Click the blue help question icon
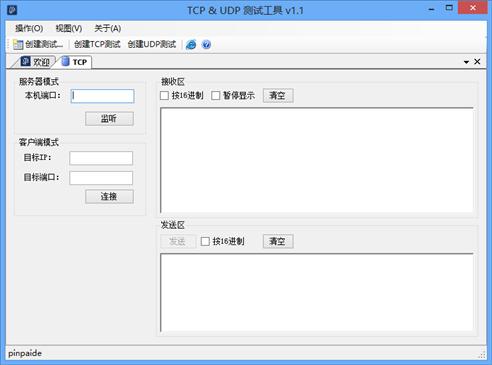The width and height of the screenshot is (492, 365). pyautogui.click(x=206, y=44)
